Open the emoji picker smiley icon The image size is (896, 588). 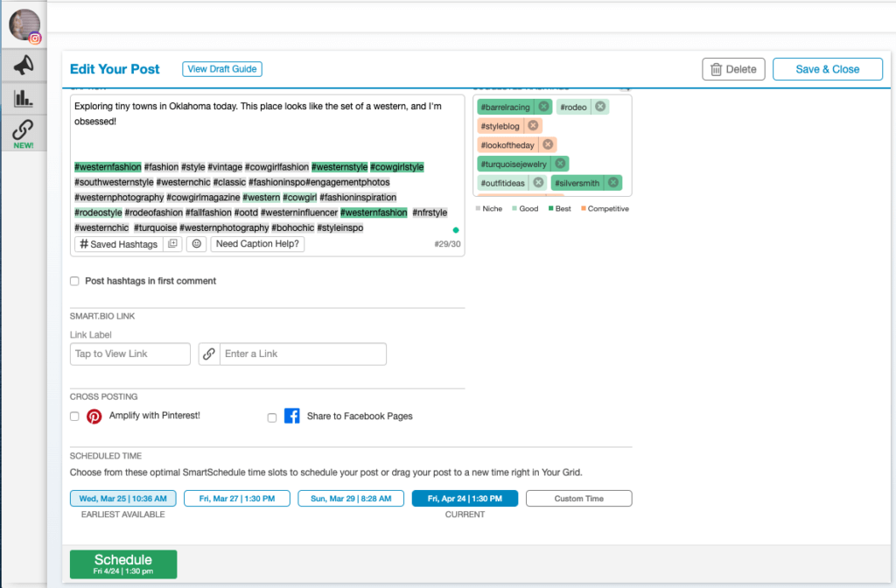(x=197, y=244)
